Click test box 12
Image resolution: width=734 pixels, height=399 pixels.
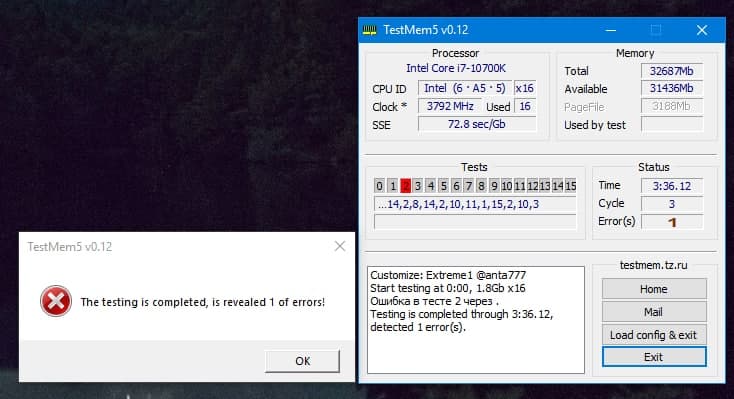pos(532,186)
